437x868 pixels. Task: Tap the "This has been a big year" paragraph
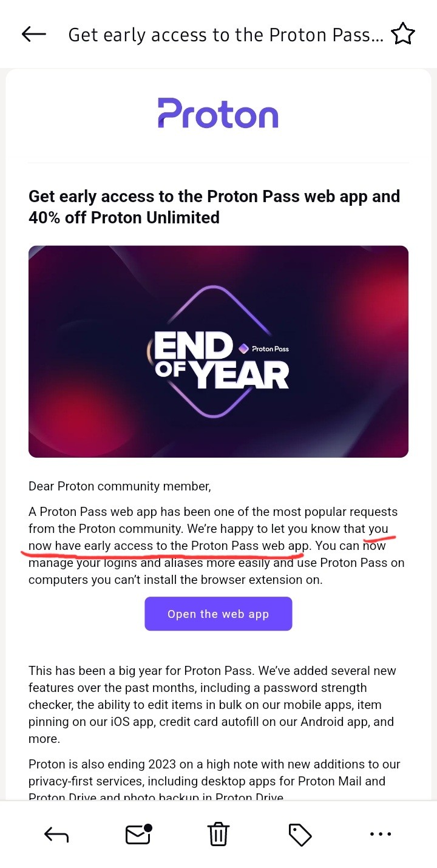211,705
